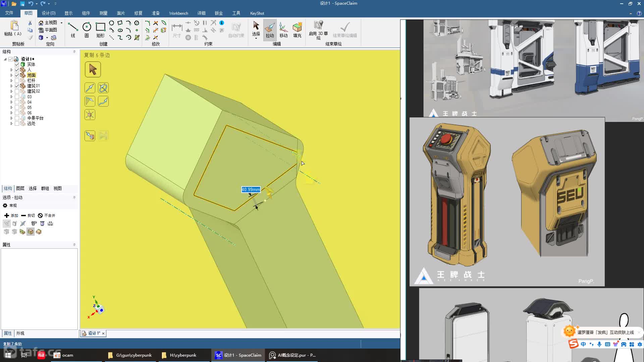The height and width of the screenshot is (362, 644).
Task: Open ocam in the taskbar
Action: (x=64, y=355)
